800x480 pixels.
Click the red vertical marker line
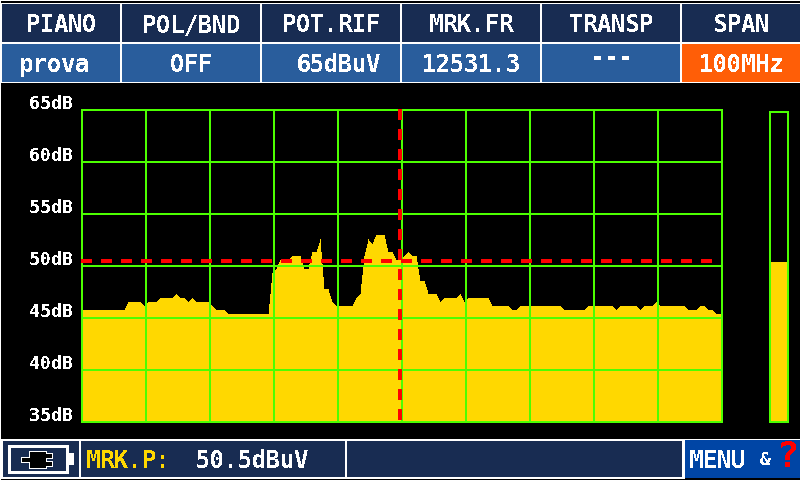tap(400, 265)
